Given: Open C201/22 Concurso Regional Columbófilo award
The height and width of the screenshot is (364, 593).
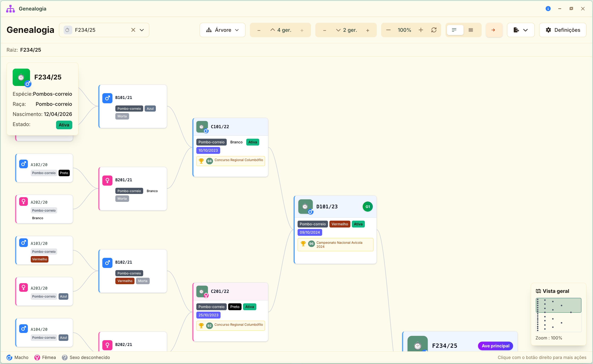Looking at the screenshot, I should (x=231, y=326).
